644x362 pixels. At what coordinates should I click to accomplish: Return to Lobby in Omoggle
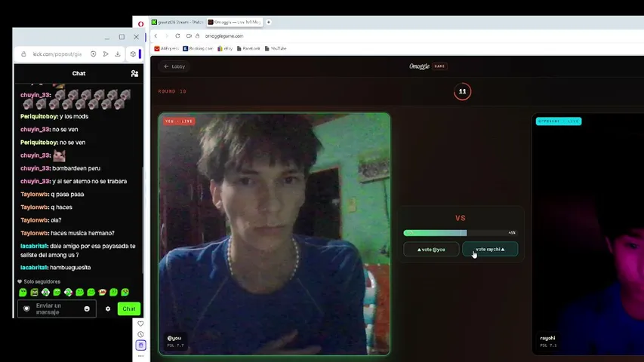click(x=174, y=66)
